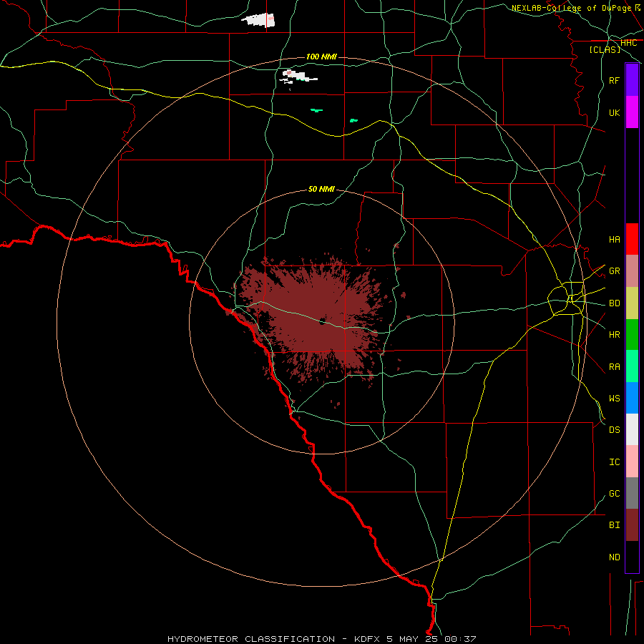Image resolution: width=644 pixels, height=644 pixels.
Task: Click the DS legend label
Action: click(x=614, y=429)
